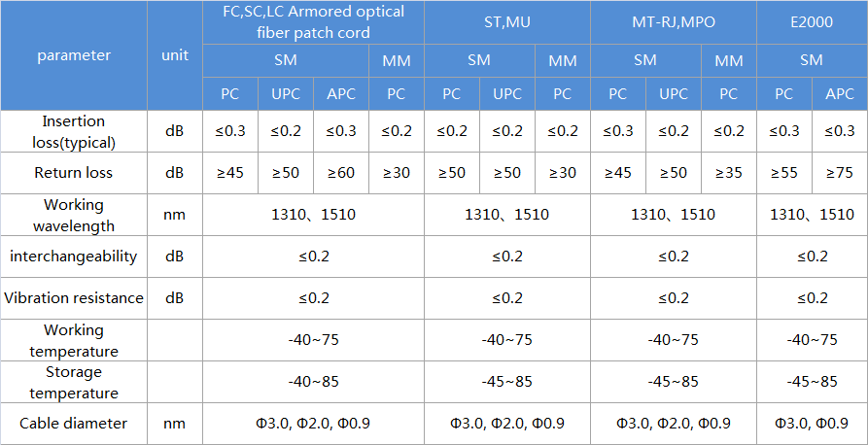868x445 pixels.
Task: Click the "Insertion loss(typical)" row label
Action: (x=74, y=131)
